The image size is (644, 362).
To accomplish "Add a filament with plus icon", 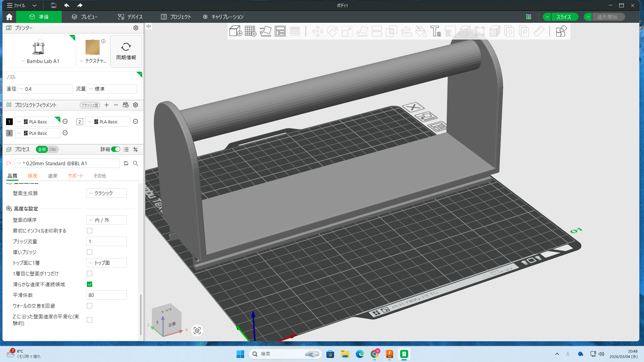I will click(107, 105).
